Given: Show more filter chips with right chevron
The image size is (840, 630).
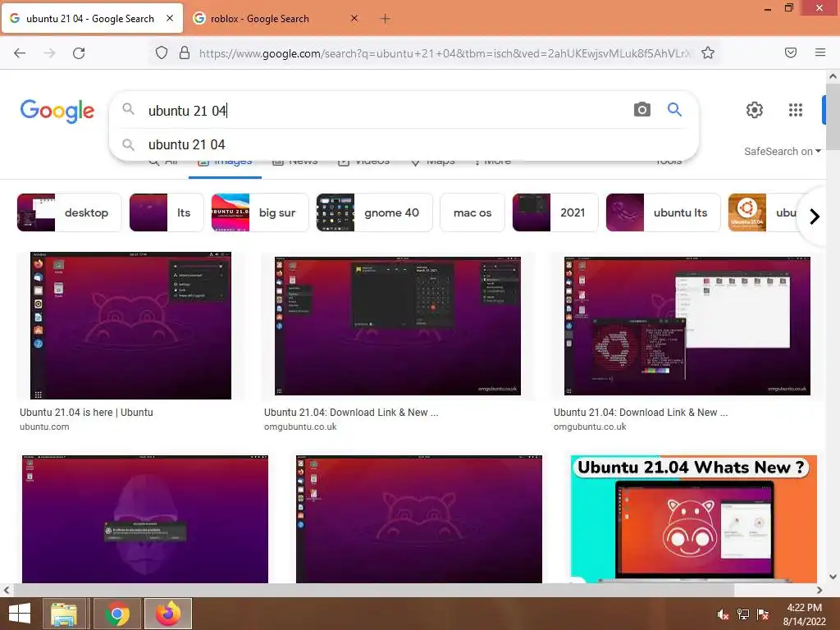Looking at the screenshot, I should [815, 217].
